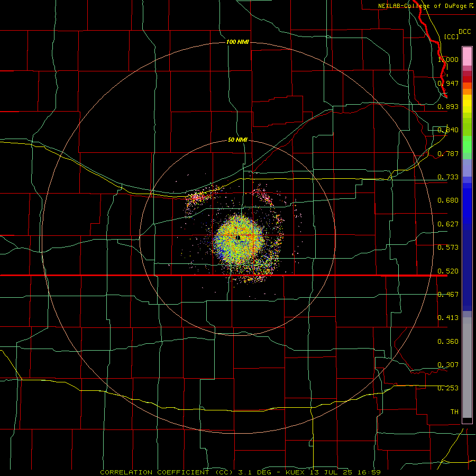476x476 pixels.
Task: Click the 100 NMI range ring label
Action: [237, 42]
